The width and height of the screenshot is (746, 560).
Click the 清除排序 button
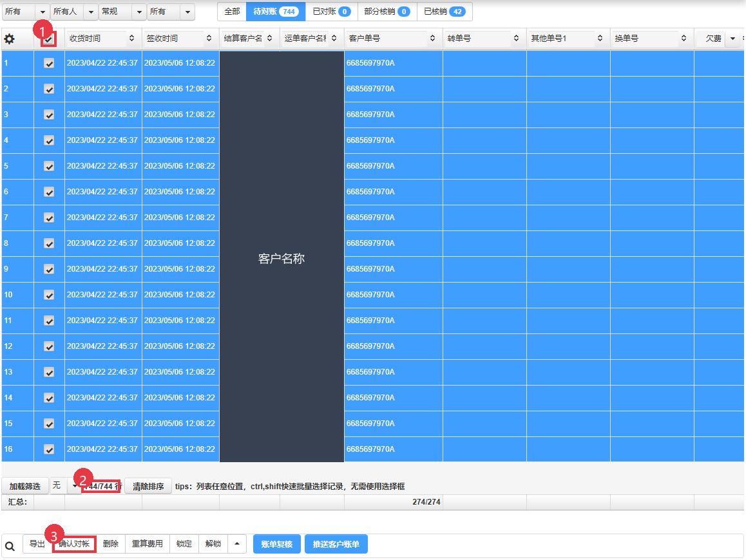click(148, 487)
